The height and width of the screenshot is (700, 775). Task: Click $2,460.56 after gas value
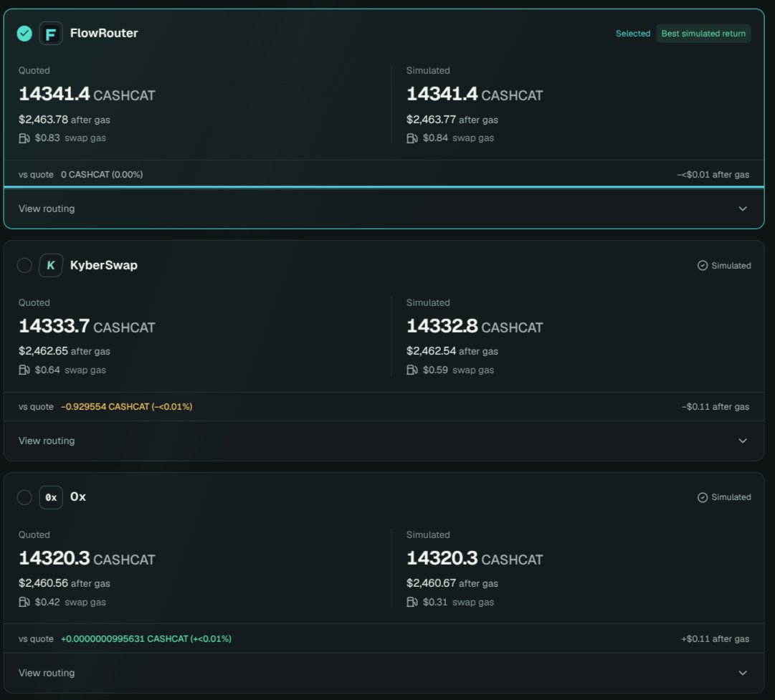pos(65,583)
